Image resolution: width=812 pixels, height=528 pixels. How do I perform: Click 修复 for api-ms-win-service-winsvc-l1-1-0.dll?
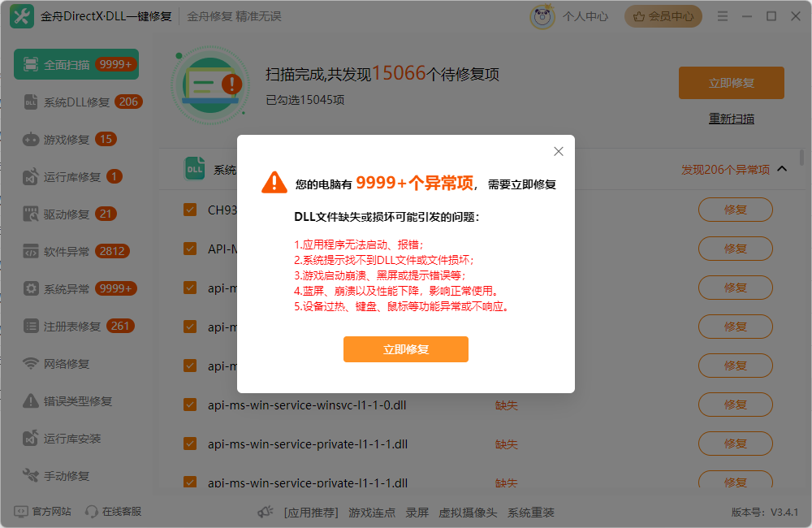736,405
